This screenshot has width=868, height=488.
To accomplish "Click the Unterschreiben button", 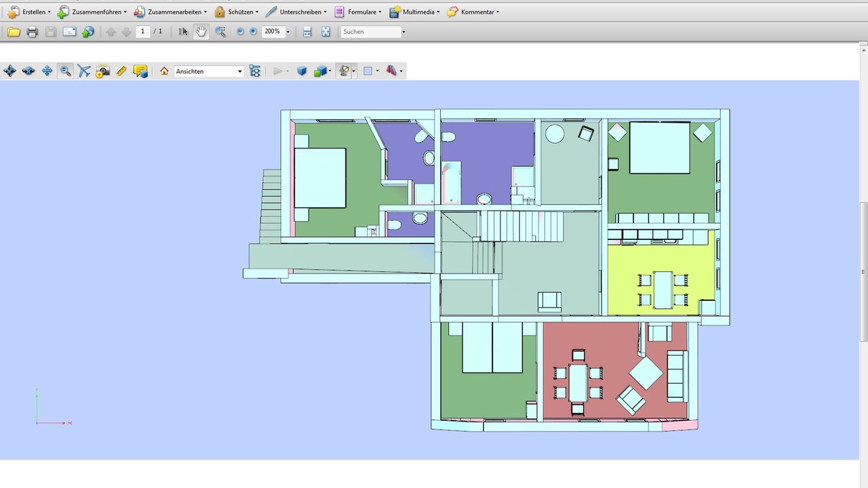I will click(295, 12).
